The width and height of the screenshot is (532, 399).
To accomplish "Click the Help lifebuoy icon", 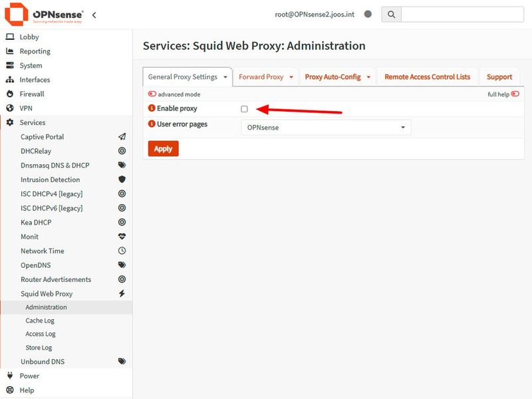I will (10, 390).
